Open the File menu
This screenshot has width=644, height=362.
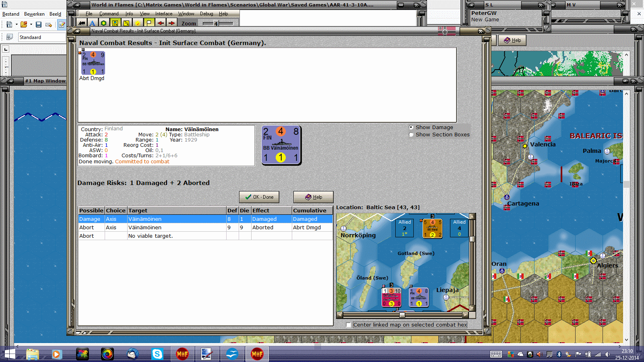click(89, 14)
